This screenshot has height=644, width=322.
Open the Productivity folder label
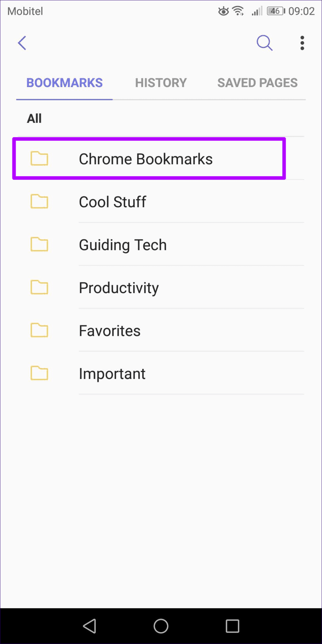[x=119, y=288]
